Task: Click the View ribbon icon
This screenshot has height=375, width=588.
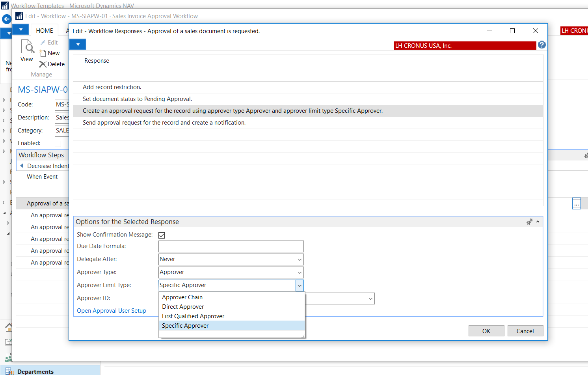Action: click(27, 48)
